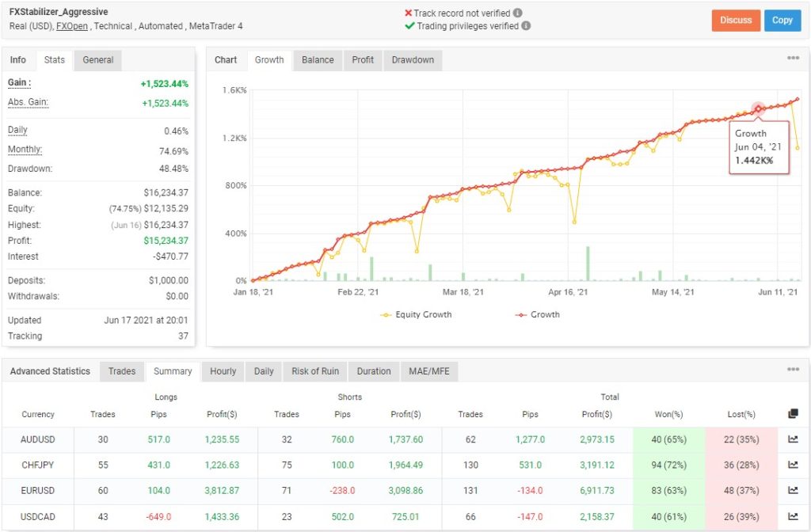Viewport: 811px width, 532px height.
Task: Click the Jun 04 '21 highlighted growth point
Action: (x=758, y=108)
